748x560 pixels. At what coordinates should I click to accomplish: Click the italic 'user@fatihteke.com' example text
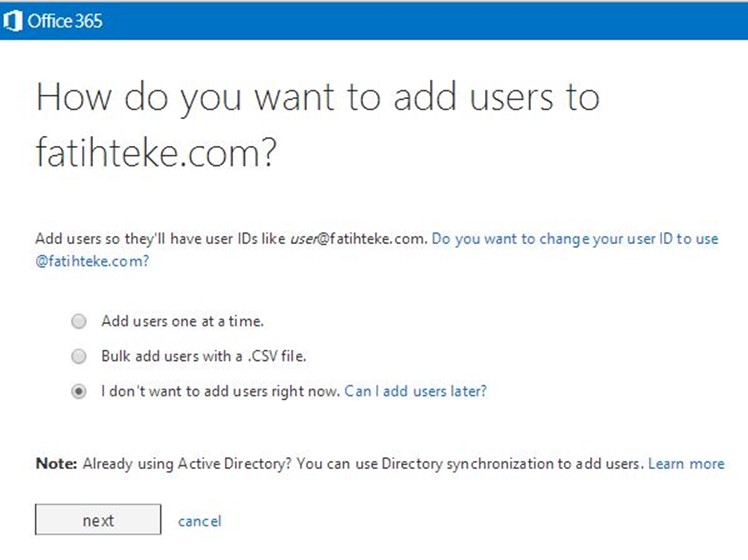click(358, 239)
